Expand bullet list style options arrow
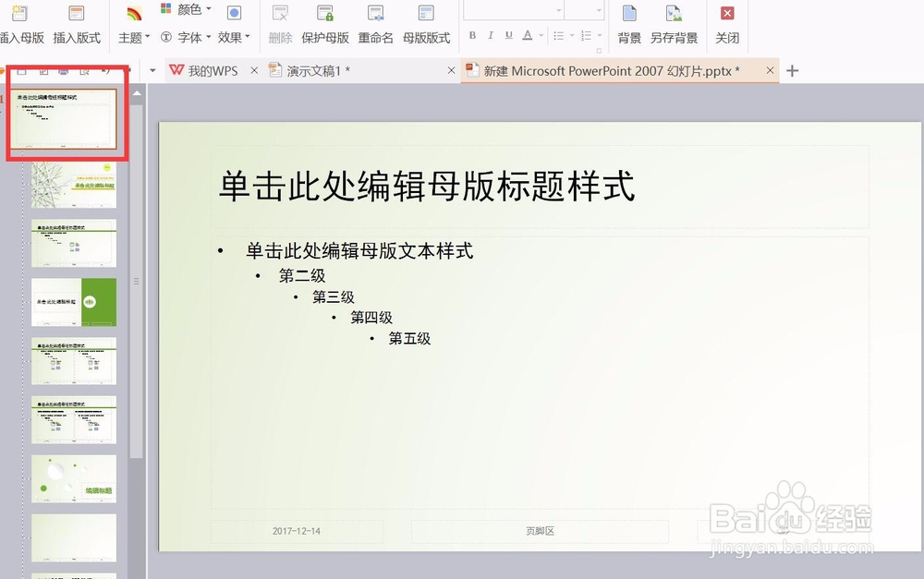Viewport: 924px width, 579px height. tap(572, 36)
